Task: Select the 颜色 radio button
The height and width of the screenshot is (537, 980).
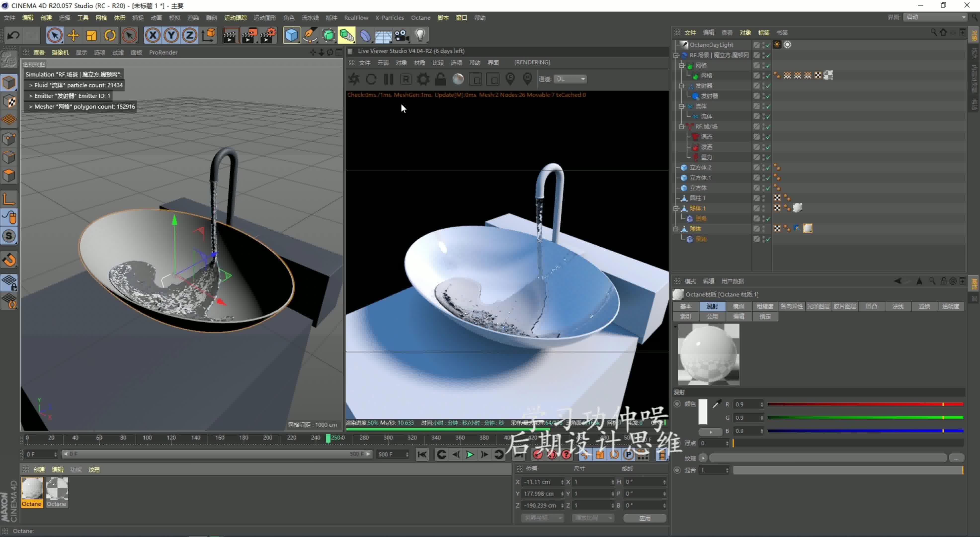Action: click(677, 404)
